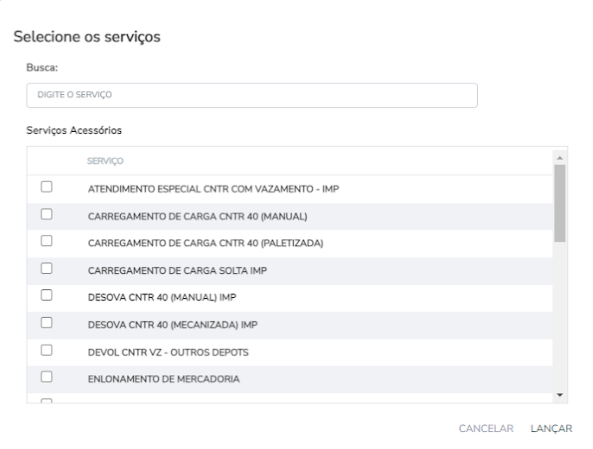The width and height of the screenshot is (593, 449).
Task: Click the scrollbar up arrow
Action: pyautogui.click(x=560, y=158)
